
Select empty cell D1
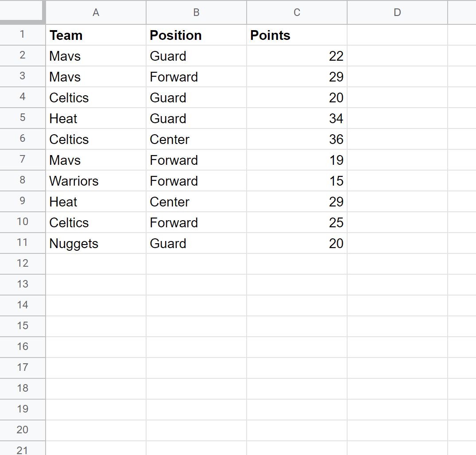pos(397,35)
